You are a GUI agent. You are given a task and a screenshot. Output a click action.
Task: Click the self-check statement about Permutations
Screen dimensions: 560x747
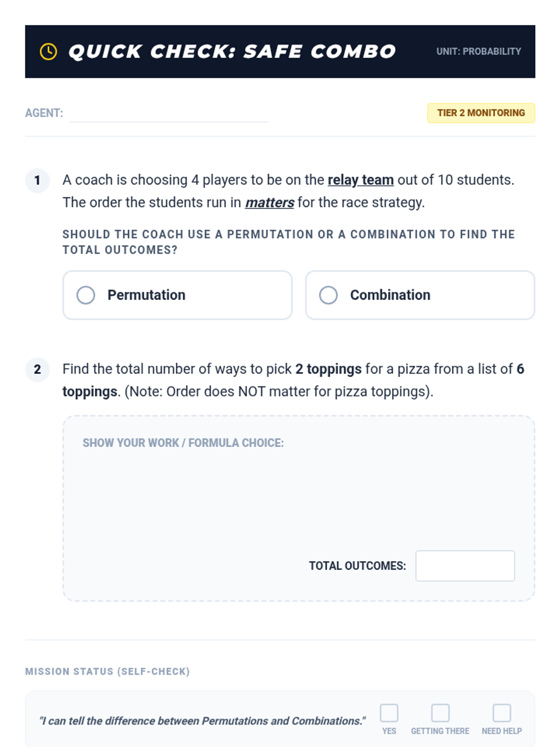203,721
